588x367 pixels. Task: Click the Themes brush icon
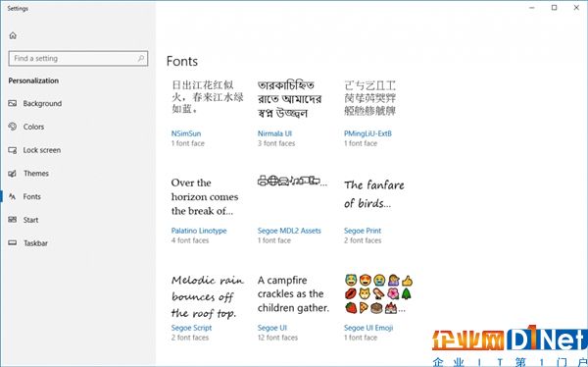(x=13, y=174)
